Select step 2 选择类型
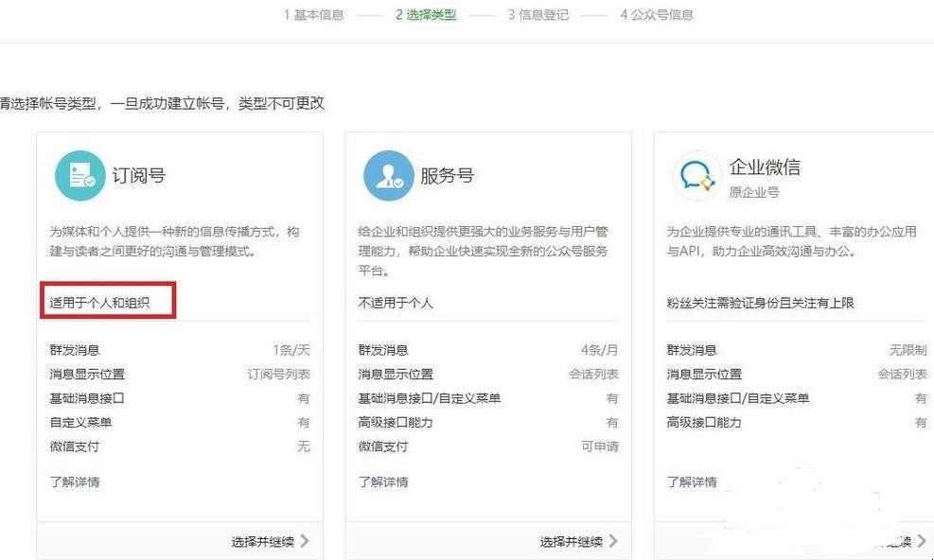Screen dimensions: 934x560 click(x=426, y=15)
